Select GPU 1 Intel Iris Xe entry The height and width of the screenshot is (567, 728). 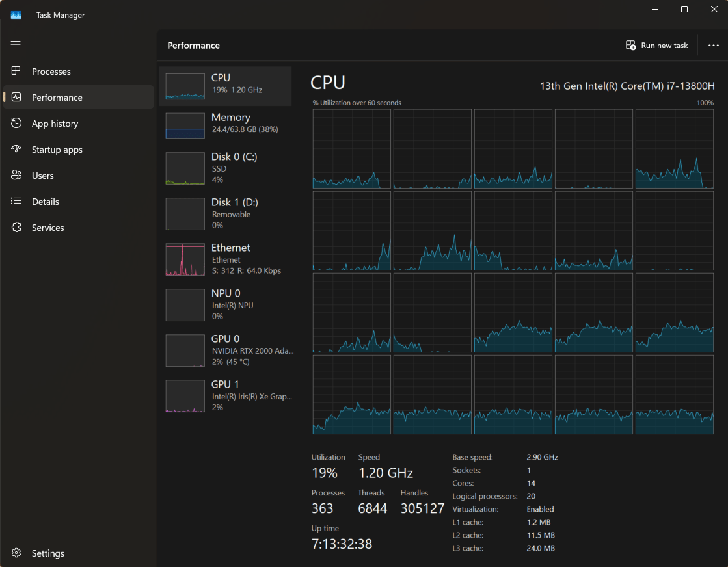tap(225, 396)
